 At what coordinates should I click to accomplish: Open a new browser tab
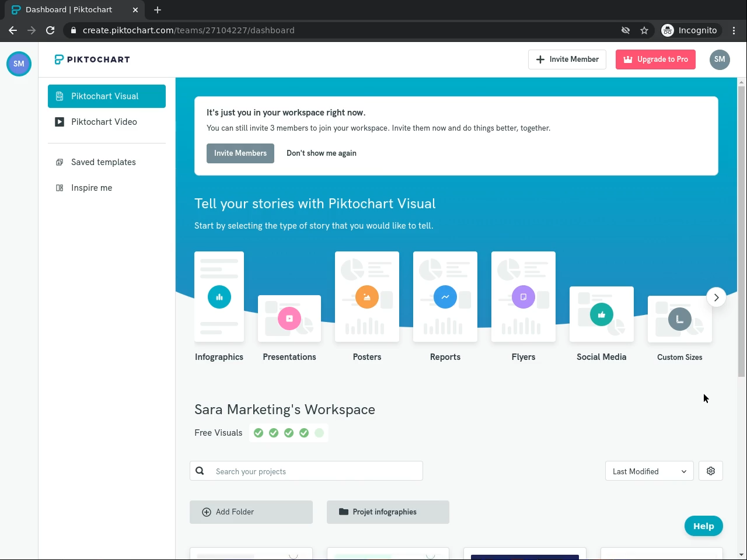tap(158, 10)
